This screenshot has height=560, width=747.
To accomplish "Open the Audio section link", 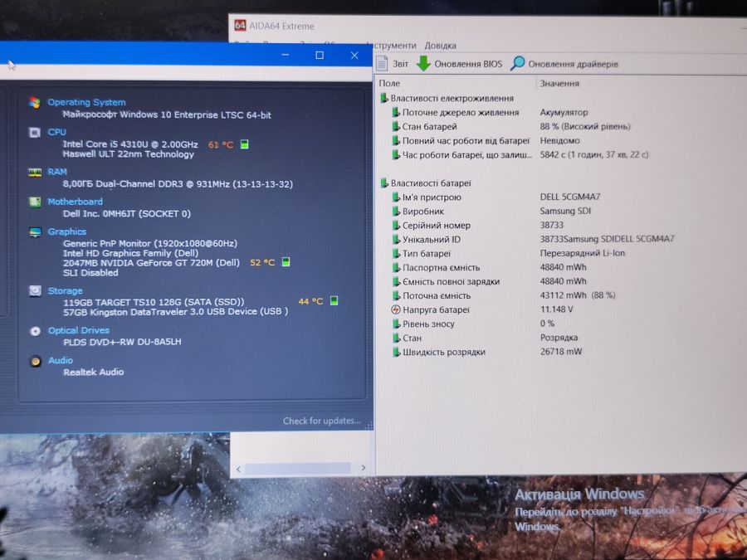I will 61,361.
